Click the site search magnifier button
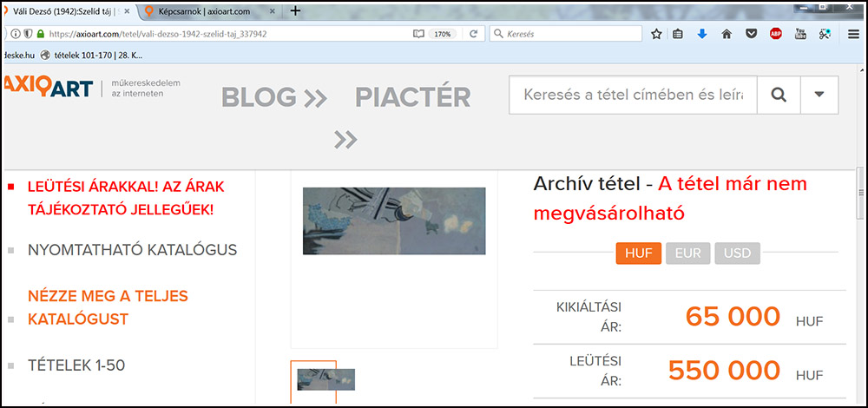Image resolution: width=868 pixels, height=408 pixels. click(x=779, y=95)
